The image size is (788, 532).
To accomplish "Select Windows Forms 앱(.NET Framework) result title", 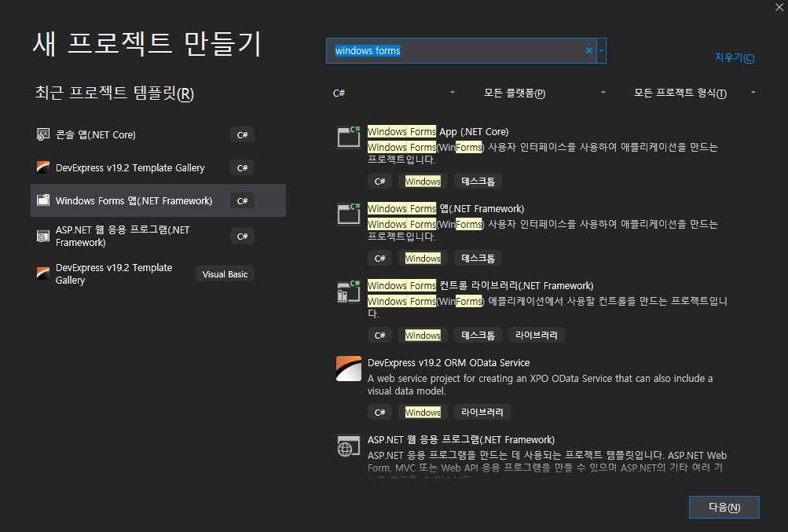I will point(445,209).
